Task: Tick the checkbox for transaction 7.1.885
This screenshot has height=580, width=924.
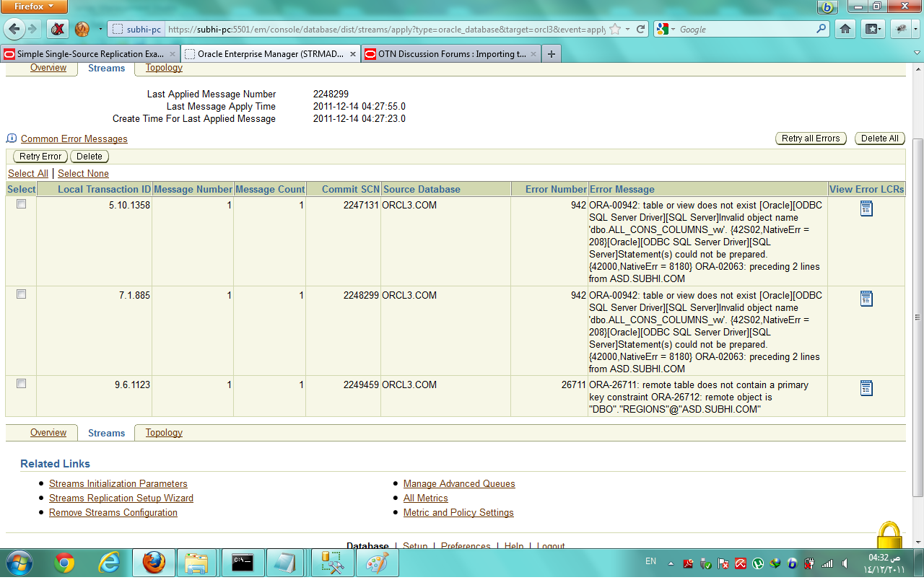Action: (21, 294)
